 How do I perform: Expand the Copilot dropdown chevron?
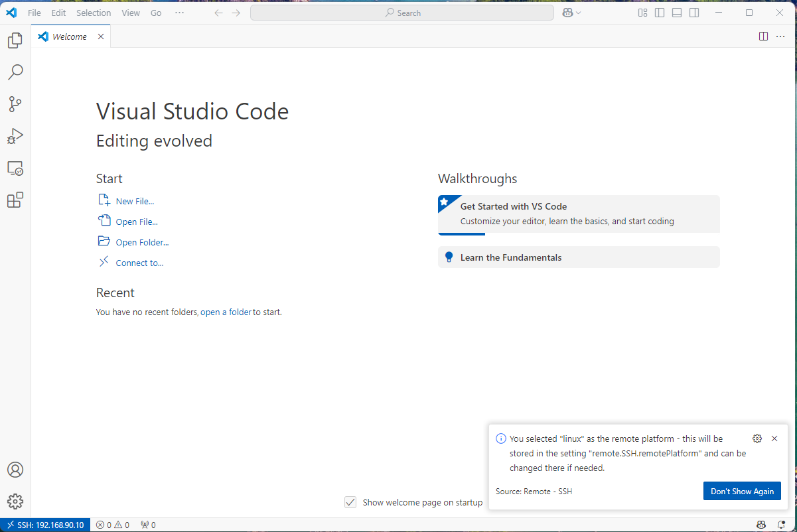point(579,13)
